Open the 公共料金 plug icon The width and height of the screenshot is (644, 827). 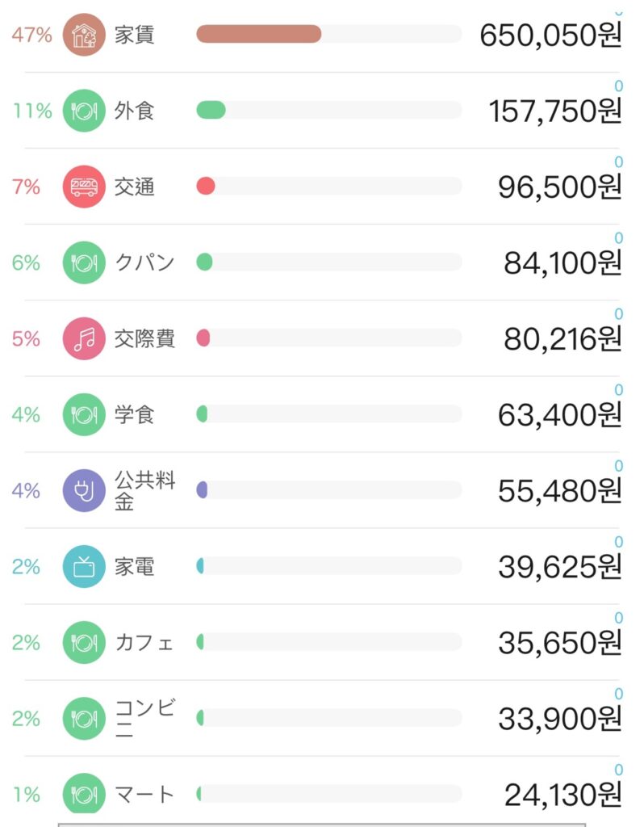84,490
